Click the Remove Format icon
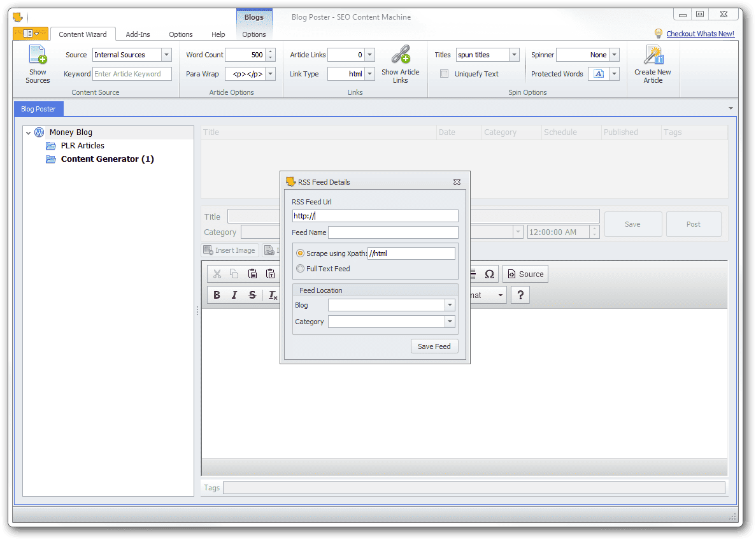This screenshot has height=540, width=756. [273, 295]
